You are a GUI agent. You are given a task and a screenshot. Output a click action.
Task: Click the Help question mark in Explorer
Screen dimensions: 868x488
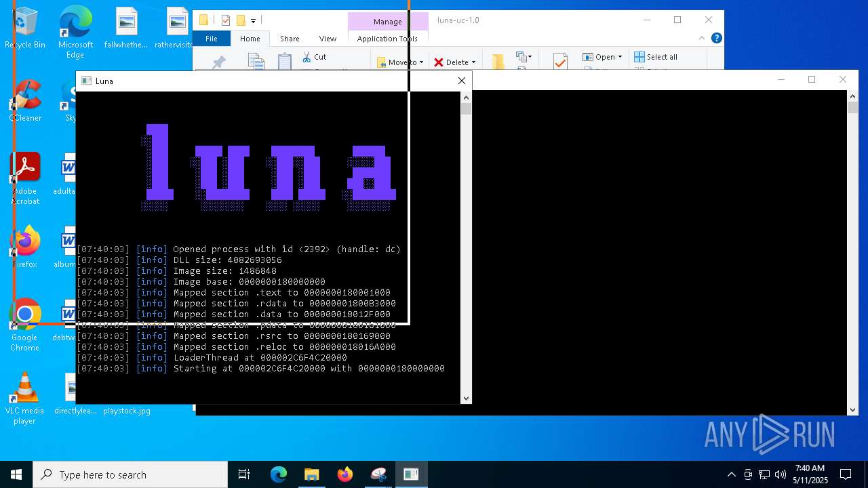(716, 39)
